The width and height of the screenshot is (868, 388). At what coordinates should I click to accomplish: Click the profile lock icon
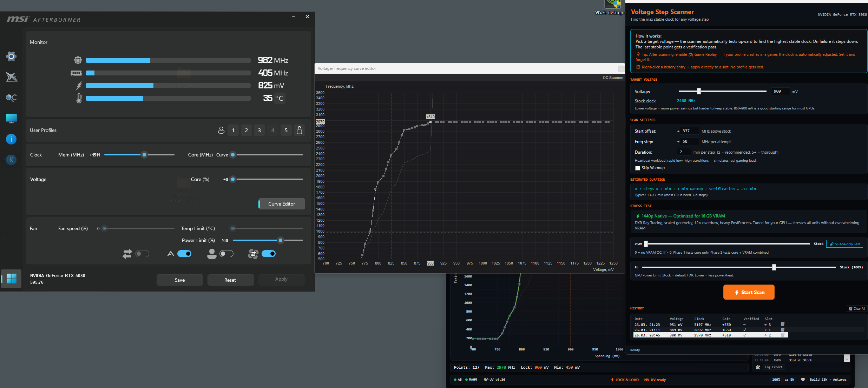pyautogui.click(x=300, y=130)
